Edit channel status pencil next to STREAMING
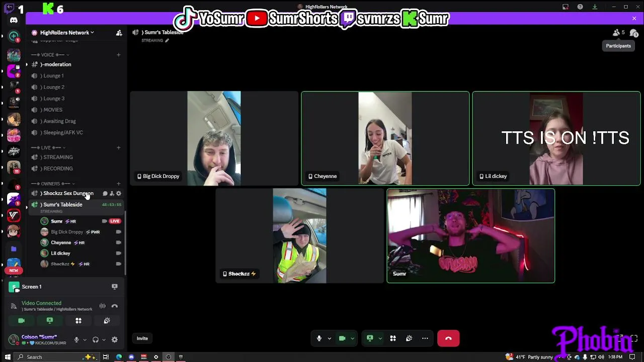This screenshot has height=362, width=644. tap(167, 41)
